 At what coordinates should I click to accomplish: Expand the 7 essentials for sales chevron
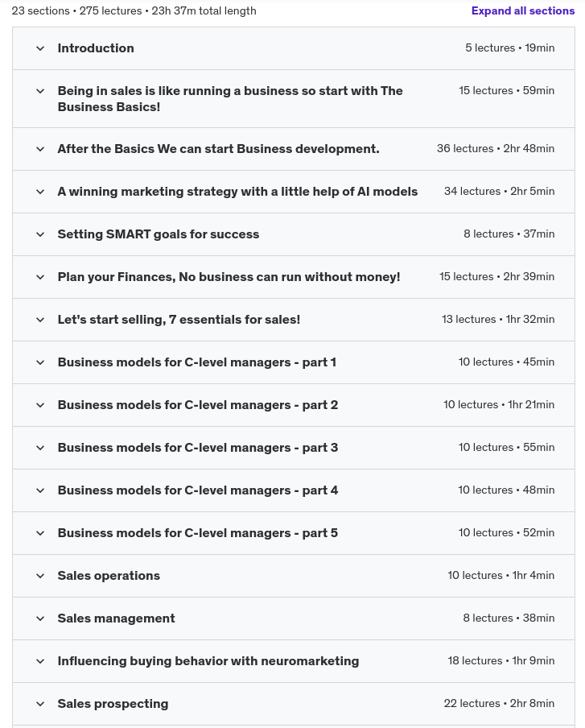40,320
